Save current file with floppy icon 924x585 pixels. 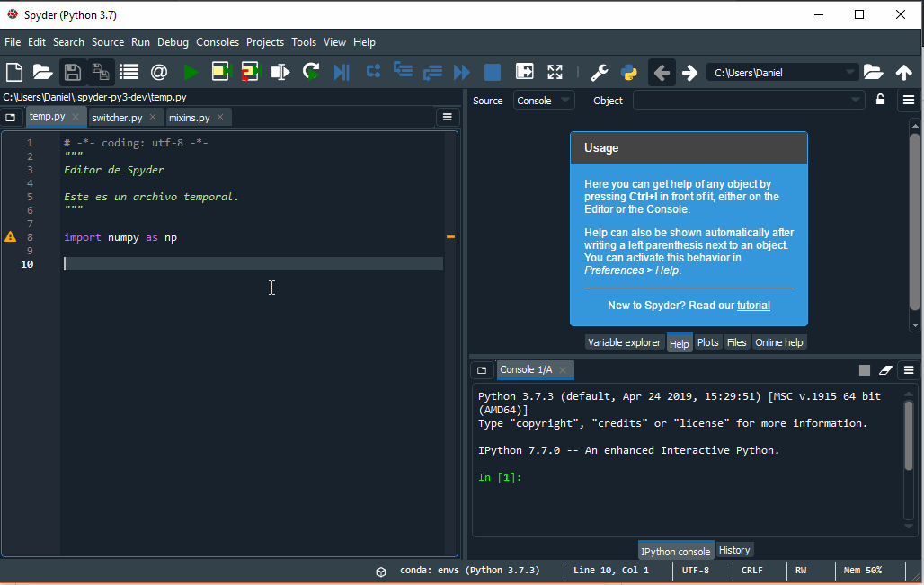[73, 73]
